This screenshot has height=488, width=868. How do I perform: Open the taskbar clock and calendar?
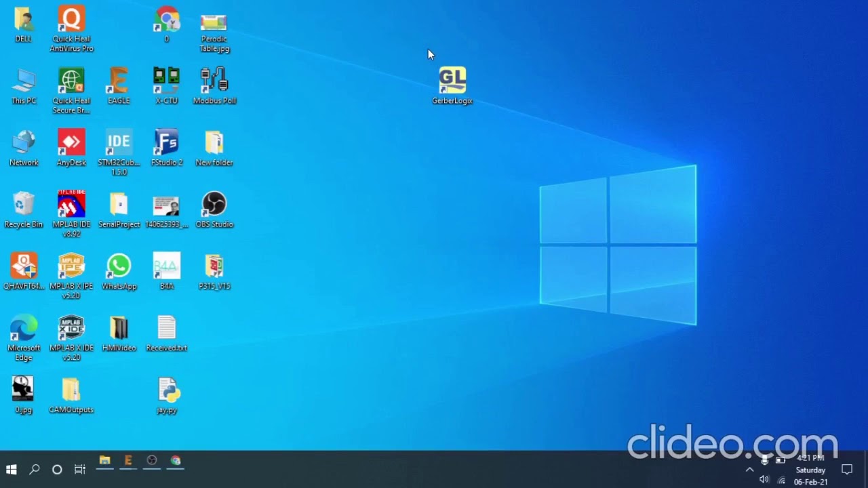[x=811, y=470]
